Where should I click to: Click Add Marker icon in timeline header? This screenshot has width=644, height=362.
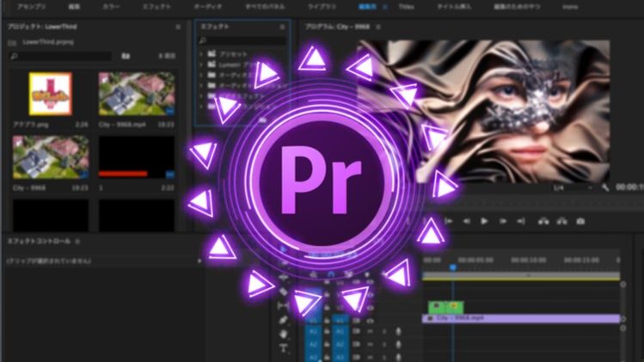(x=367, y=274)
